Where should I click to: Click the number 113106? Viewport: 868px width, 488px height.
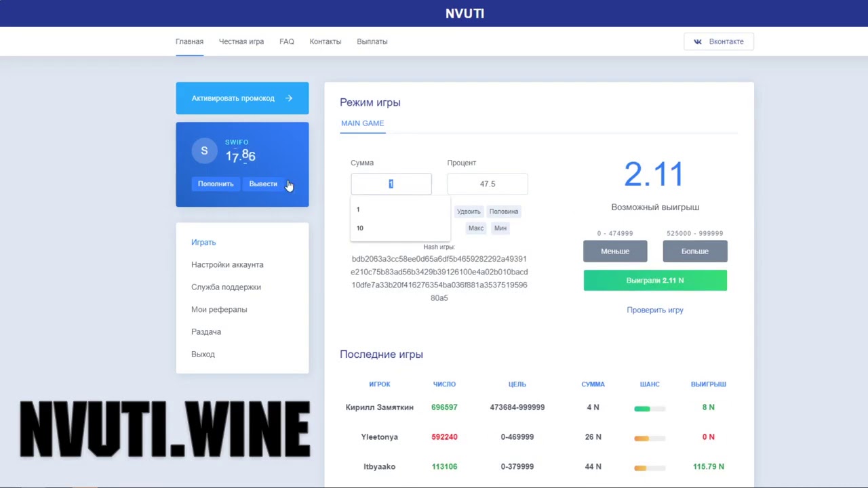444,466
